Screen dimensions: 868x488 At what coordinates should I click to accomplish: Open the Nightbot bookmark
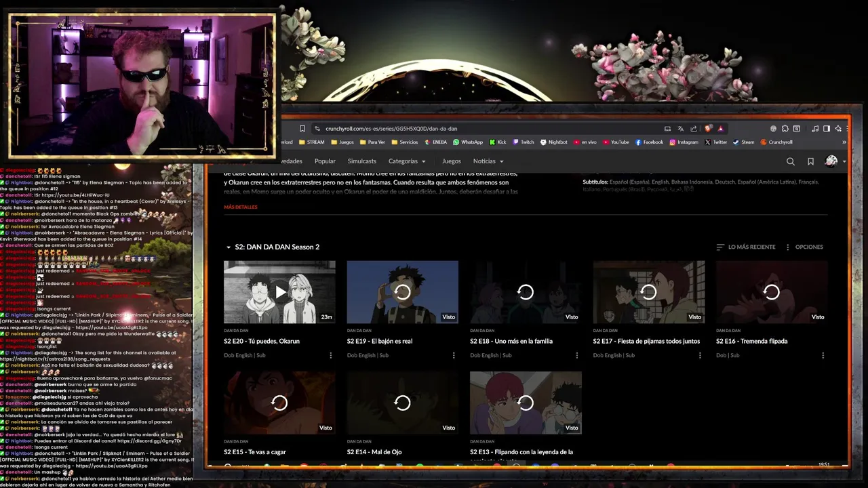tap(553, 142)
